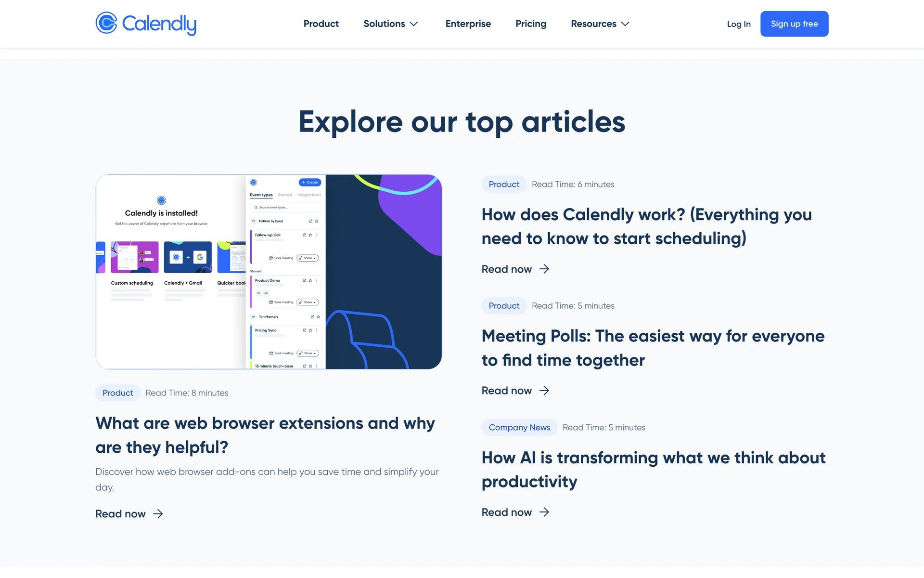Open the Product nav item
Screen dimensions: 924x578
click(321, 24)
